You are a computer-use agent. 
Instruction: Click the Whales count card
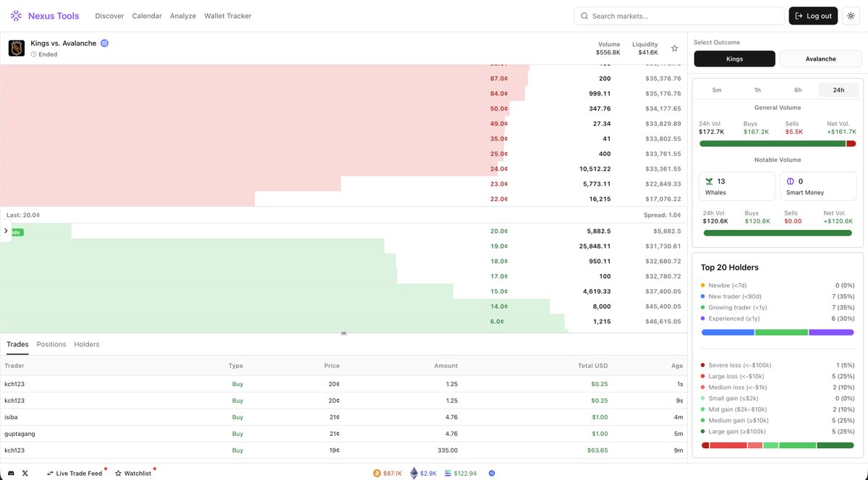point(737,187)
